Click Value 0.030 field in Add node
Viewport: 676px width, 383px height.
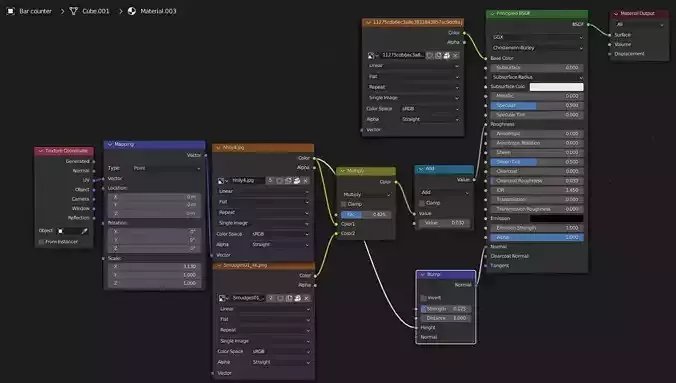tap(444, 223)
